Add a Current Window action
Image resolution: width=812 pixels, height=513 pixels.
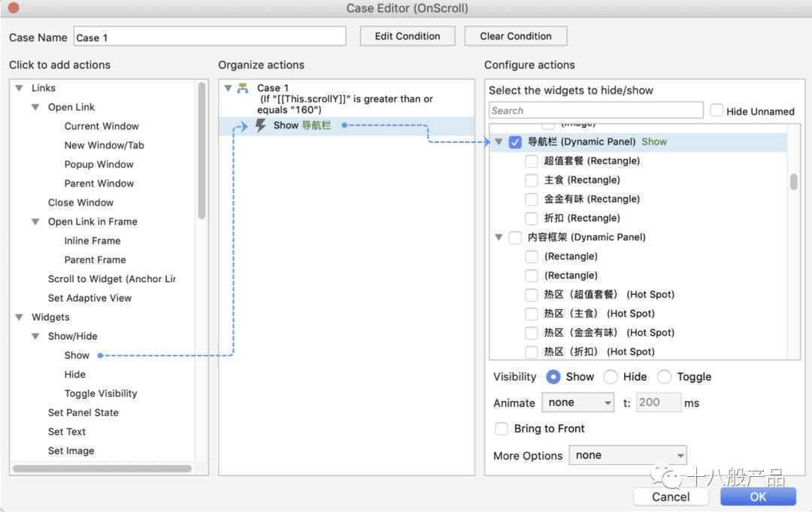click(101, 126)
